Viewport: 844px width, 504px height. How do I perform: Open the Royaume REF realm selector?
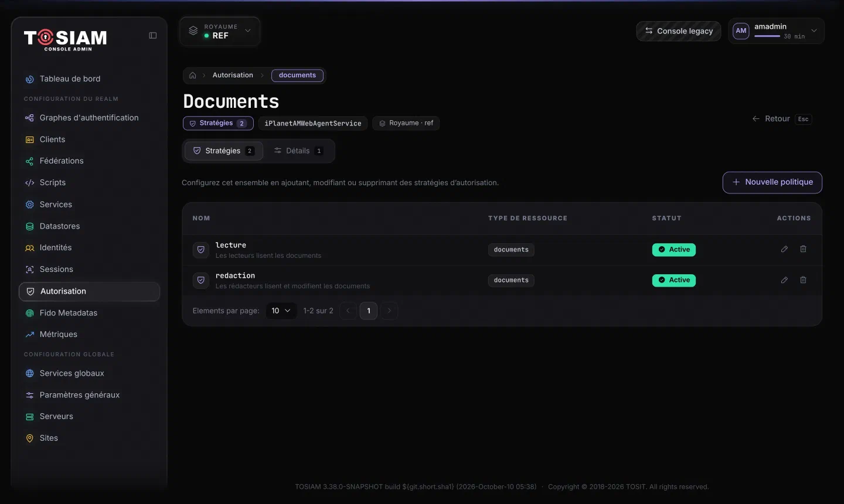220,32
